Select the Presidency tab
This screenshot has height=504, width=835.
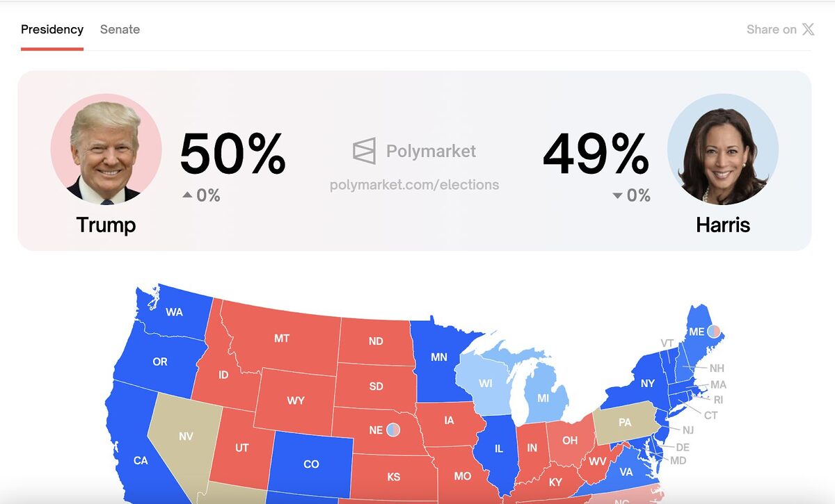point(52,29)
